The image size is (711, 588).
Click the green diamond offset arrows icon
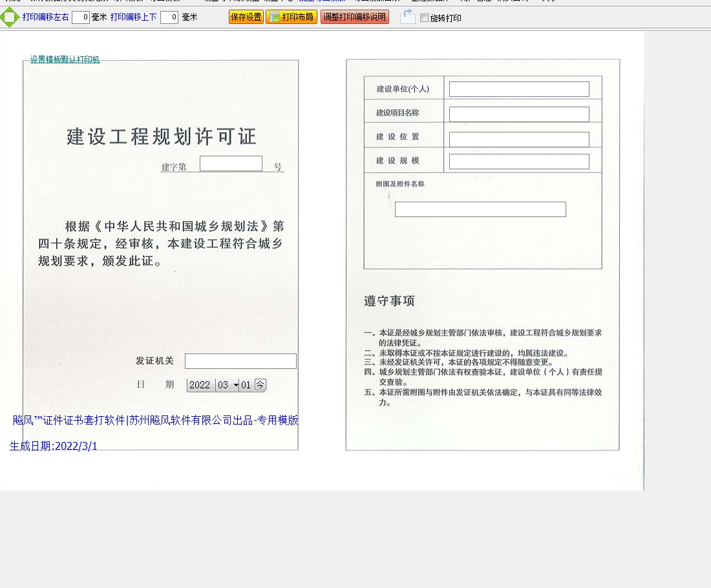click(10, 17)
